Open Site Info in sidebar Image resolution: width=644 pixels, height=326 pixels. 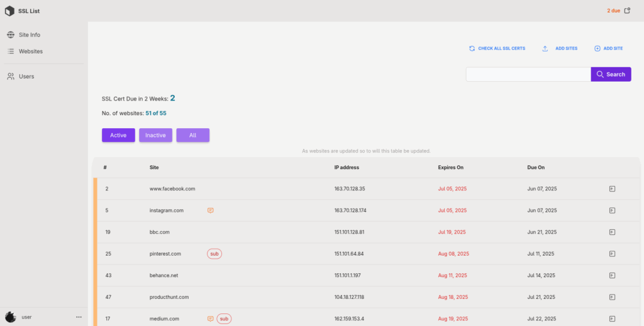(x=29, y=35)
